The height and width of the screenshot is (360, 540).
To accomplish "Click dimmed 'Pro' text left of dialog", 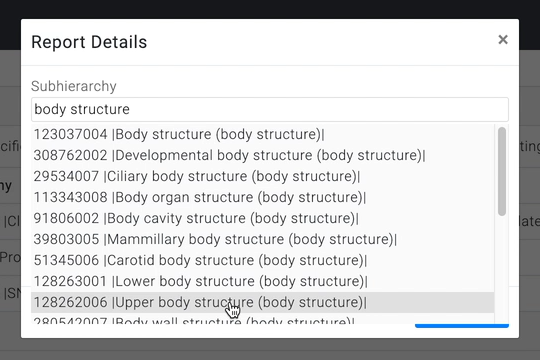I will pos(10,257).
